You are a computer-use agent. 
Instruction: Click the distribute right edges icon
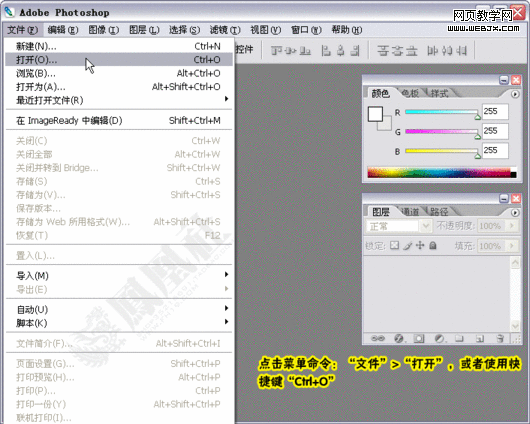461,51
